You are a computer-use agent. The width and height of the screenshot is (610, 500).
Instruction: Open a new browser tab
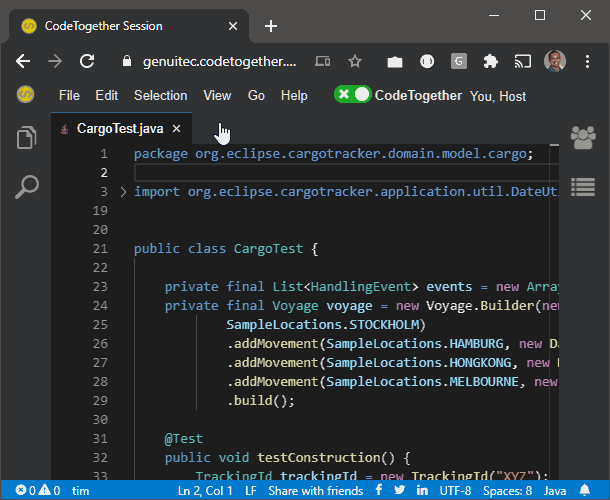(271, 26)
